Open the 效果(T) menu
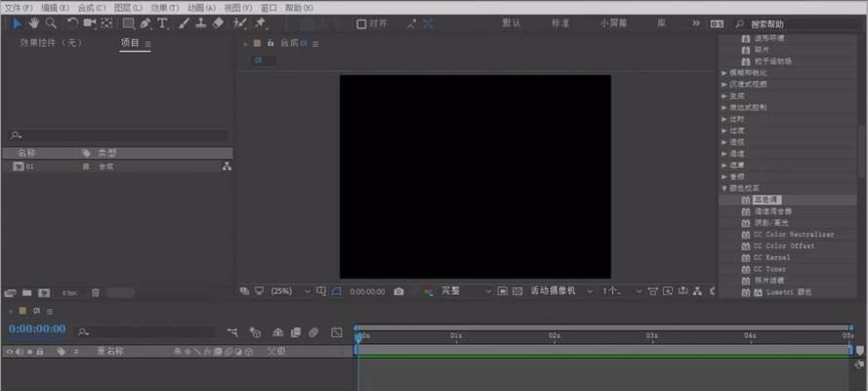Image resolution: width=868 pixels, height=391 pixels. pos(165,7)
